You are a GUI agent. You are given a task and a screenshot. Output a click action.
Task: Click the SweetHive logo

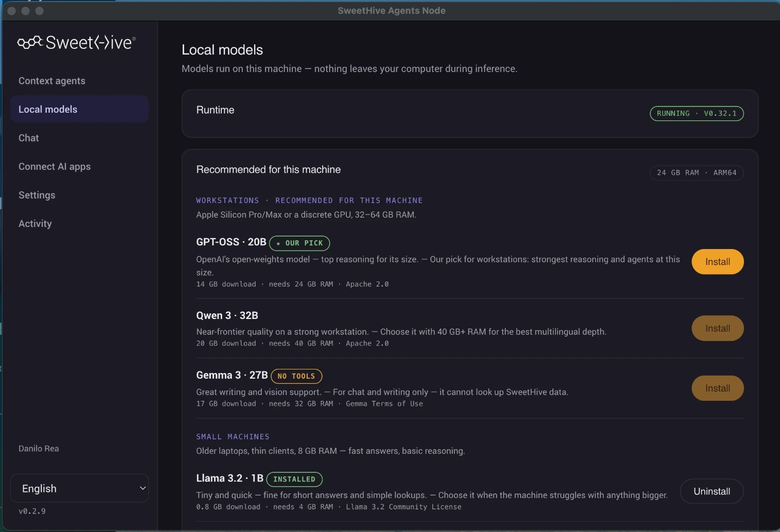77,42
